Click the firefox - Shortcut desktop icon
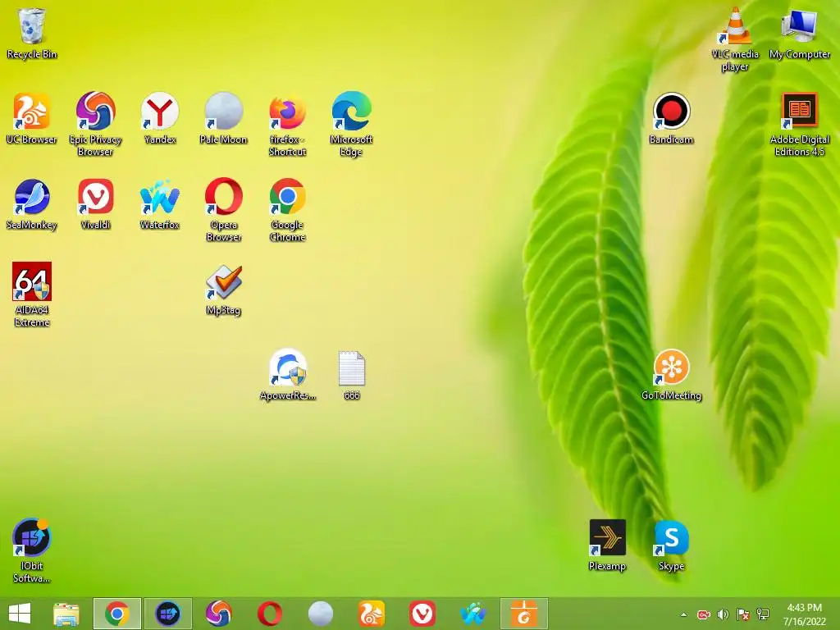840x630 pixels. point(288,124)
